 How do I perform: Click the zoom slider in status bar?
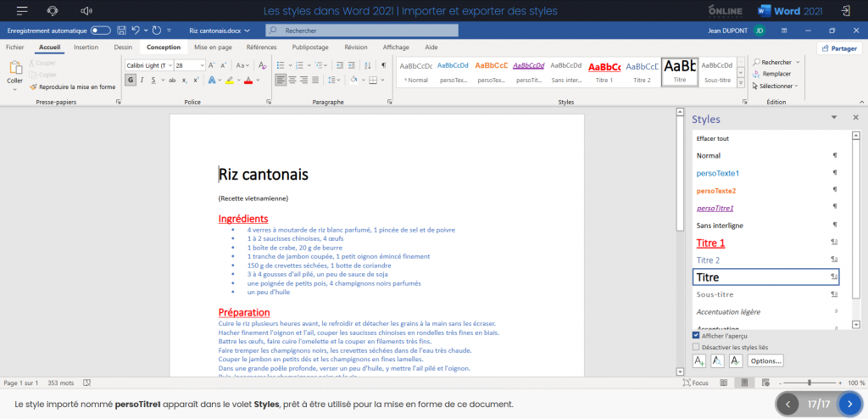[810, 383]
